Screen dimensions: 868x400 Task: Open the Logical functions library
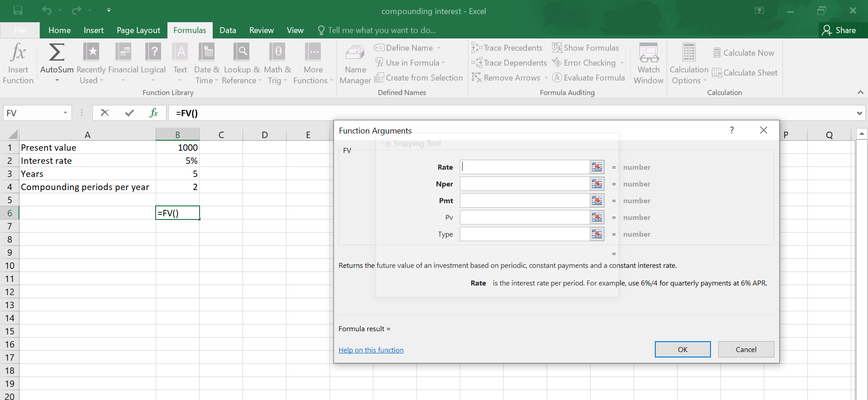click(x=153, y=63)
